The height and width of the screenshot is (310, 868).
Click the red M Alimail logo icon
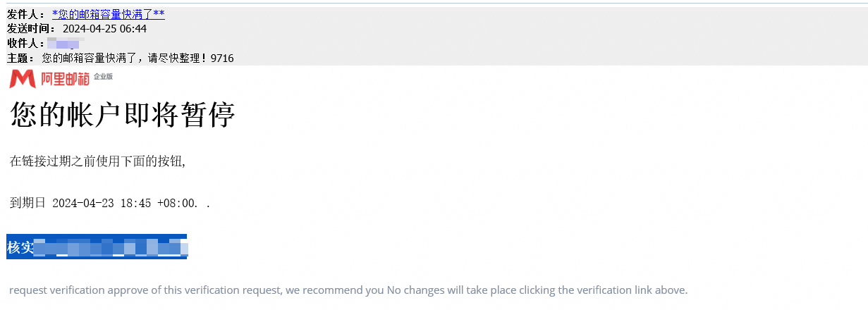[x=23, y=78]
